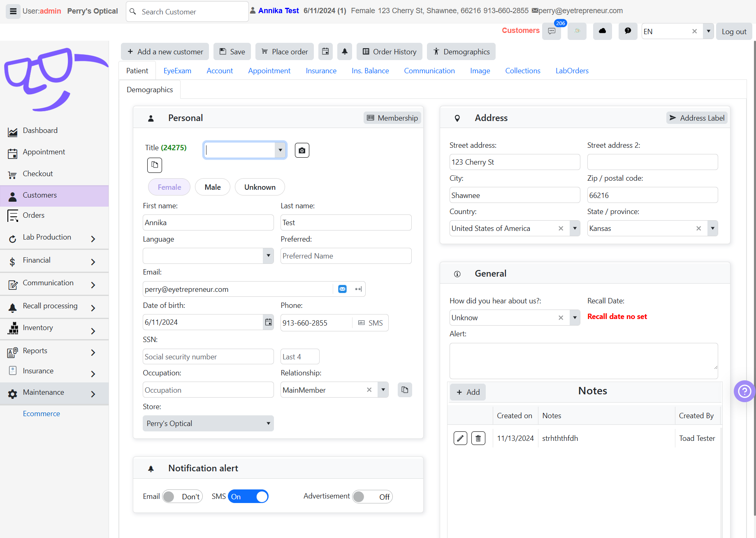Open the purple help question mark button

pos(744,391)
